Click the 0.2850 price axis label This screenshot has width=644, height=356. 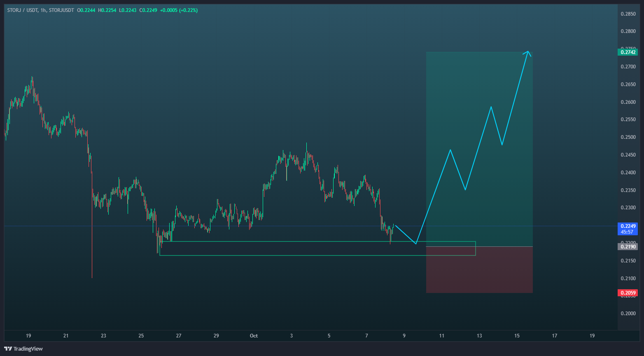628,14
